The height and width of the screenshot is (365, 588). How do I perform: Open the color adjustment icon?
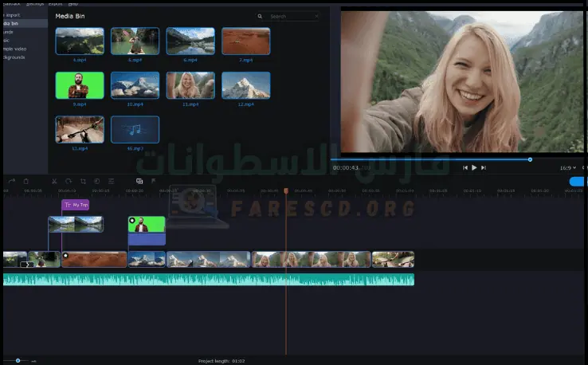[x=96, y=181]
